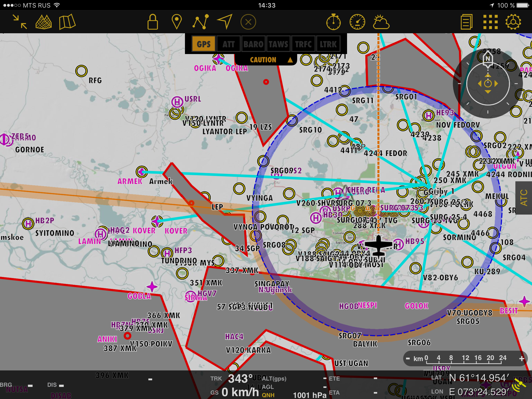Open the route planning icon
The height and width of the screenshot is (399, 532).
pyautogui.click(x=201, y=22)
